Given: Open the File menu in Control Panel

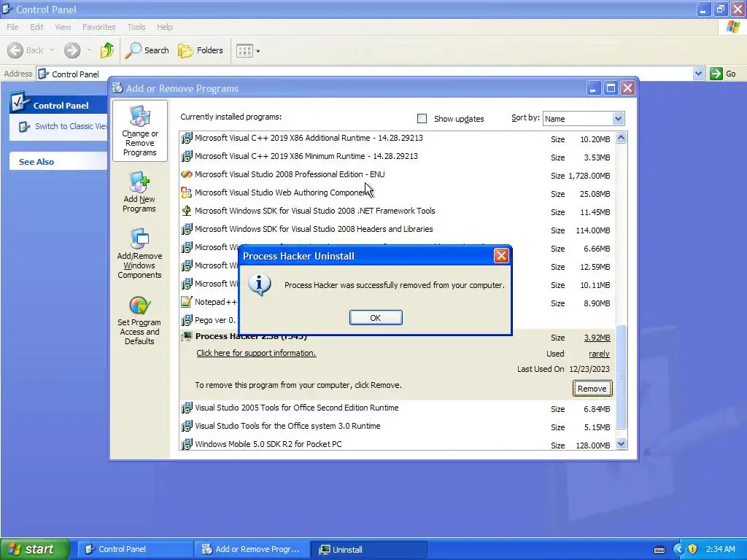Looking at the screenshot, I should pos(12,27).
